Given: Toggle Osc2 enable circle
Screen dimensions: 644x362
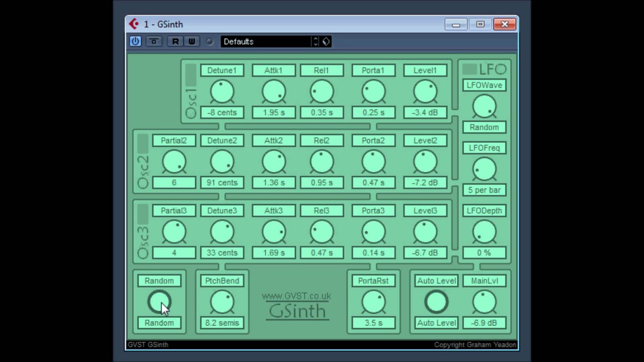Looking at the screenshot, I should pyautogui.click(x=142, y=184).
